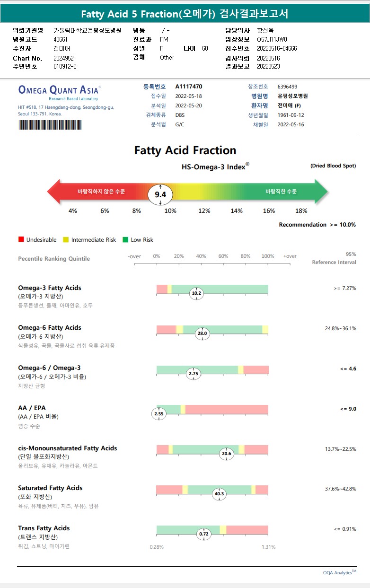Click the Omega Quant Asia logo

59,90
